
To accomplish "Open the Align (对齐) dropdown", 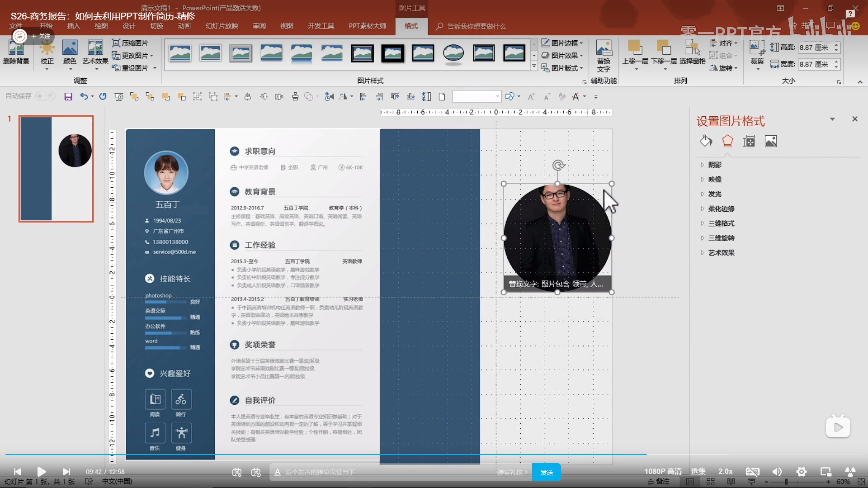I will click(x=724, y=43).
